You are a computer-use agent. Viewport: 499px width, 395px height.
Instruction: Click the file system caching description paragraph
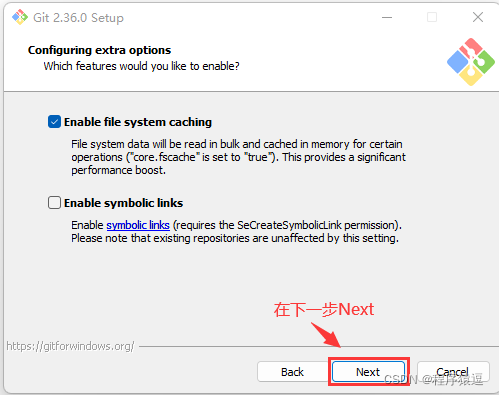point(238,157)
